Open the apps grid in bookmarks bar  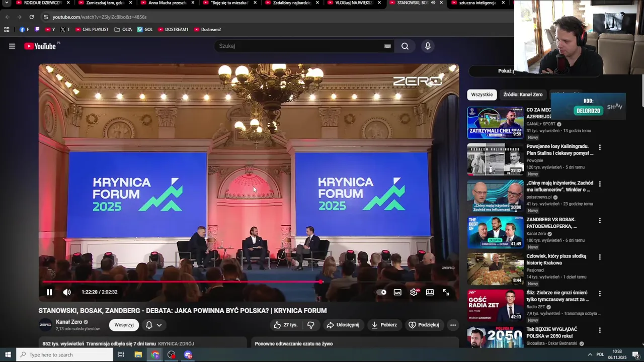point(7,30)
